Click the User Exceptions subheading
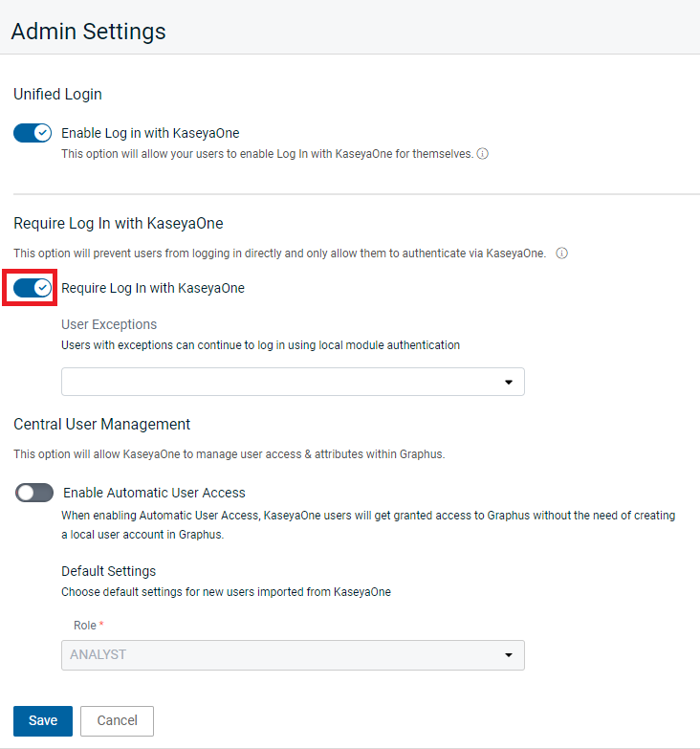This screenshot has height=749, width=700. tap(109, 325)
